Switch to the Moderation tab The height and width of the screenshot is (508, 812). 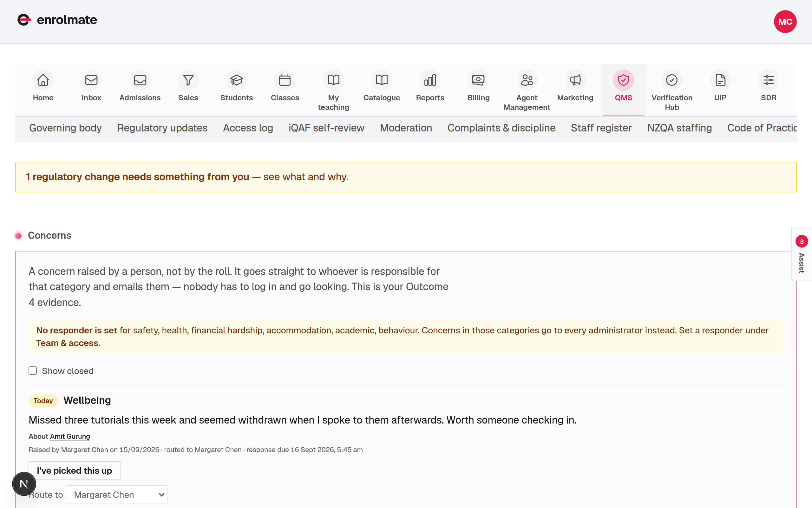406,128
